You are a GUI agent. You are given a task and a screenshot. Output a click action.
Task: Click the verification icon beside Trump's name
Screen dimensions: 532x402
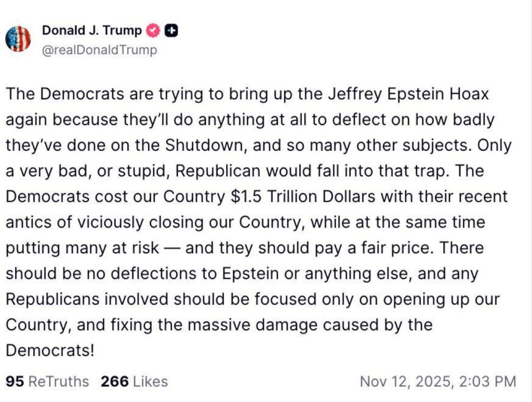(x=152, y=30)
